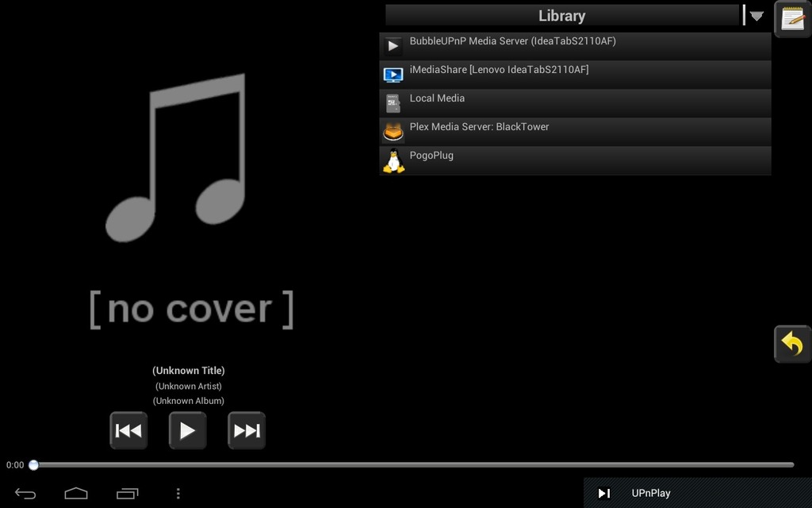Open the PogoPlug library entry

coord(575,160)
